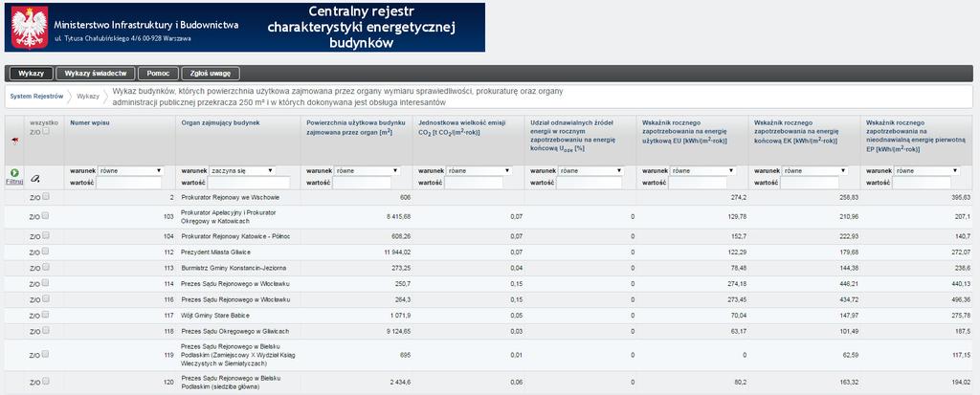This screenshot has width=980, height=395.
Task: Click the area value '9 124,65'
Action: (398, 331)
